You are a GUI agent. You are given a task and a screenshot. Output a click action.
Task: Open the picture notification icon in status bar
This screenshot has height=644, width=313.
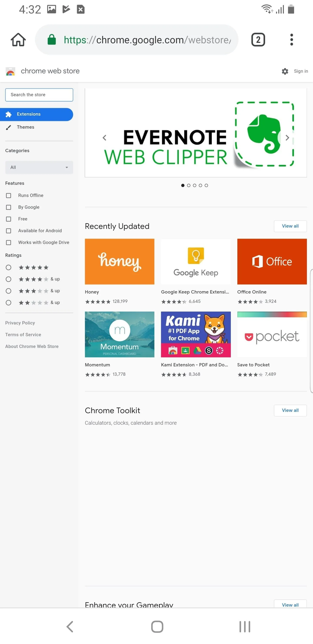(x=52, y=10)
